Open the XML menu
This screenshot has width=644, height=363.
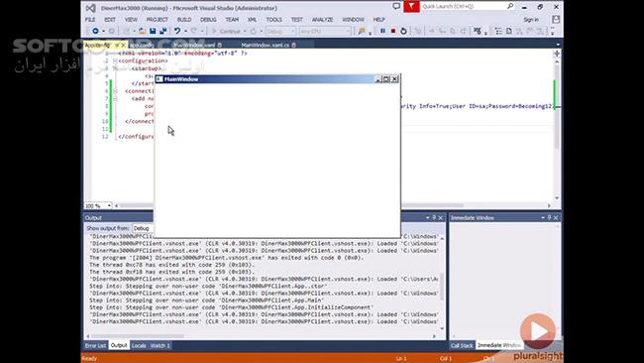253,19
